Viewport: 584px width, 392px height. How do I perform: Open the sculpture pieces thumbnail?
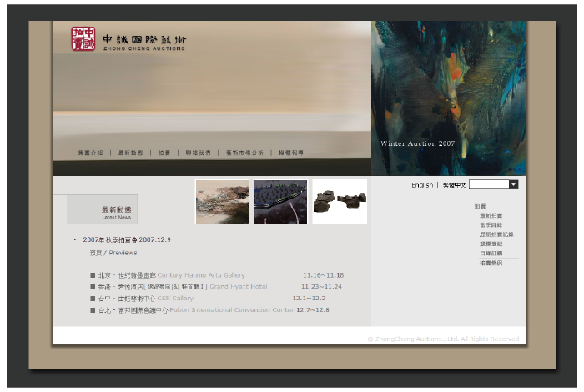(340, 202)
